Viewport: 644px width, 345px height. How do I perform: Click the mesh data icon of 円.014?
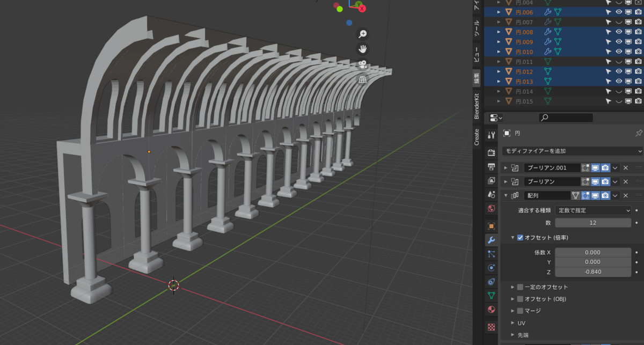(548, 91)
